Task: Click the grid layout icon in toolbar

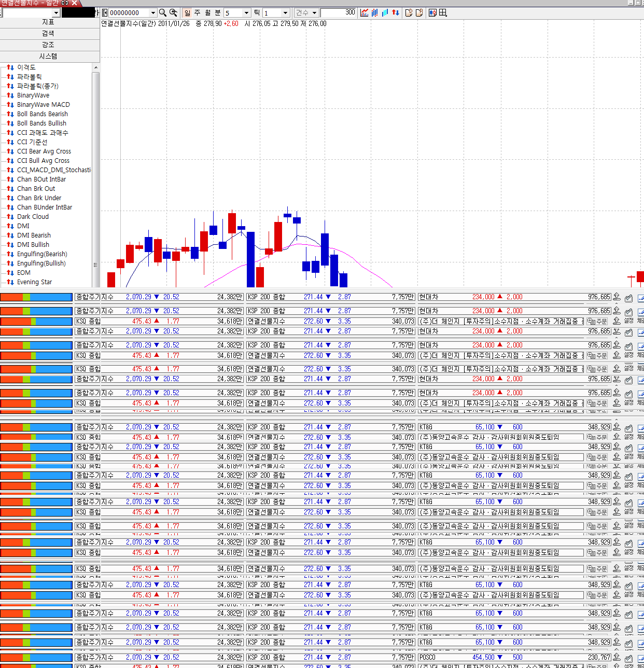Action: [443, 12]
